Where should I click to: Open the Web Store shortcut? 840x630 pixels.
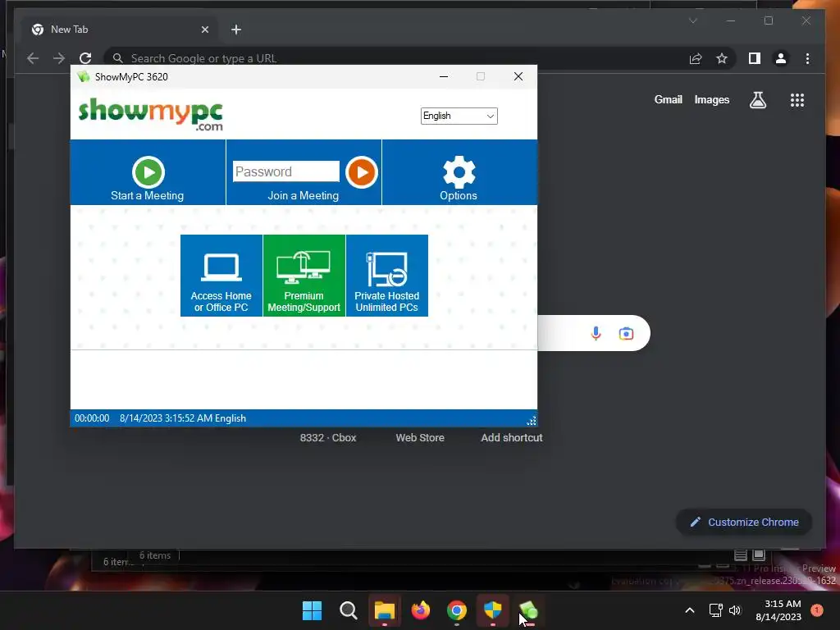(x=420, y=438)
